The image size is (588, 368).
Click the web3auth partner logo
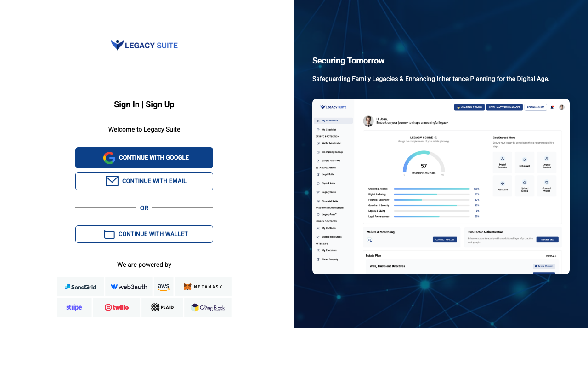[x=129, y=287]
